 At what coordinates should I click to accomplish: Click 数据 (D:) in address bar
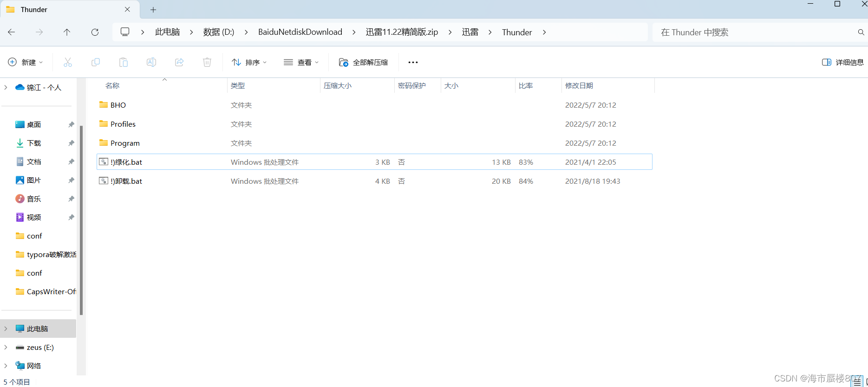click(x=219, y=32)
